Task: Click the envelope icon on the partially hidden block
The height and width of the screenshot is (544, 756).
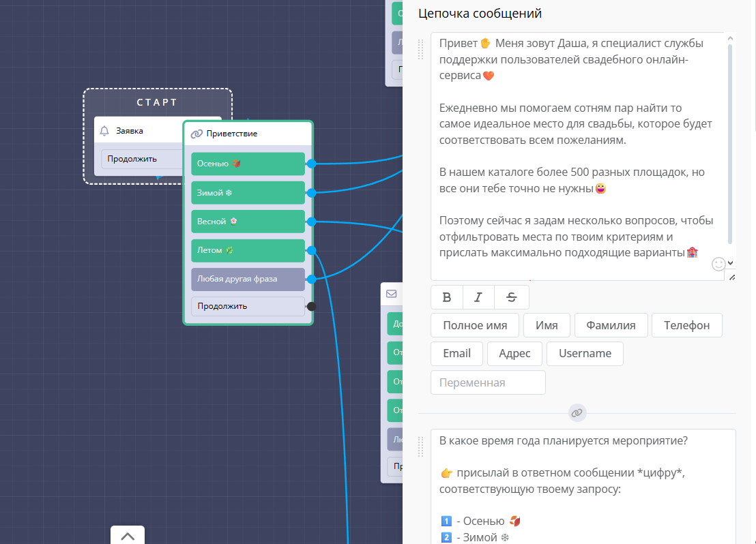Action: pyautogui.click(x=392, y=294)
